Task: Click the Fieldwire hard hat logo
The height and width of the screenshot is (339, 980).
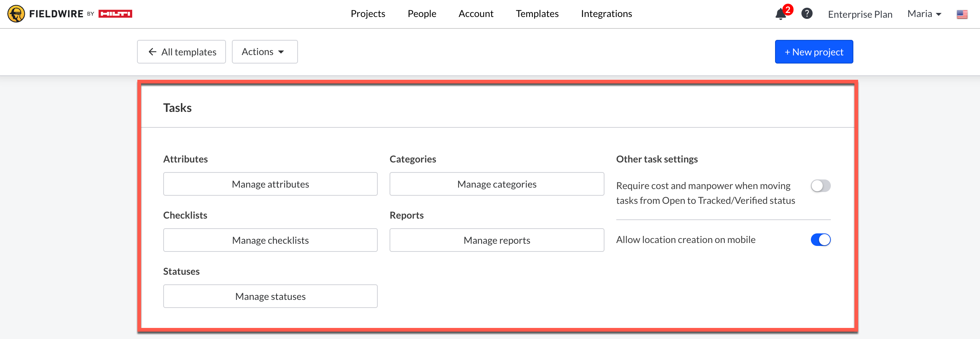Action: coord(16,14)
